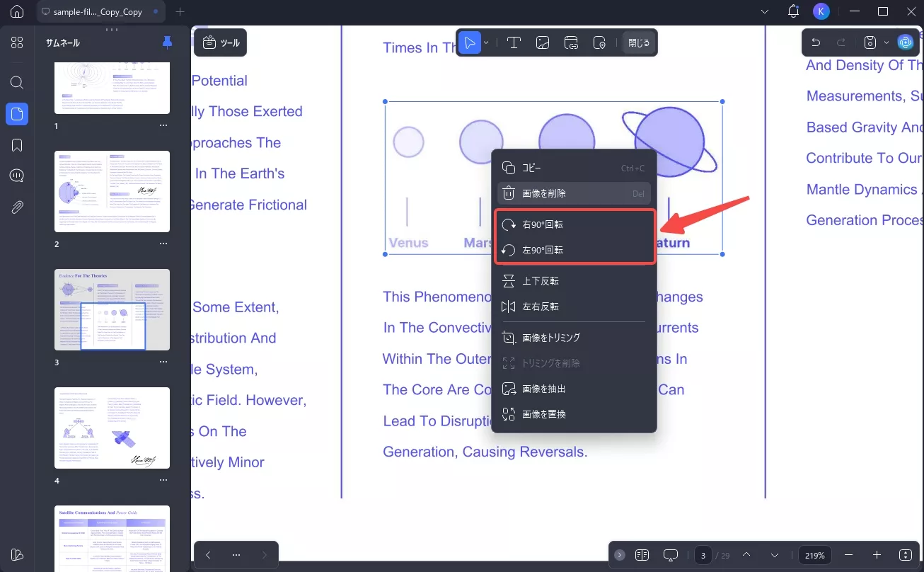The width and height of the screenshot is (924, 572).
Task: Go to the UPDF home screen
Action: [17, 12]
